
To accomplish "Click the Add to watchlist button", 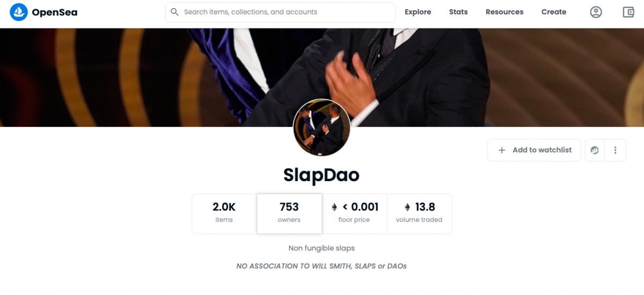I will [x=535, y=150].
